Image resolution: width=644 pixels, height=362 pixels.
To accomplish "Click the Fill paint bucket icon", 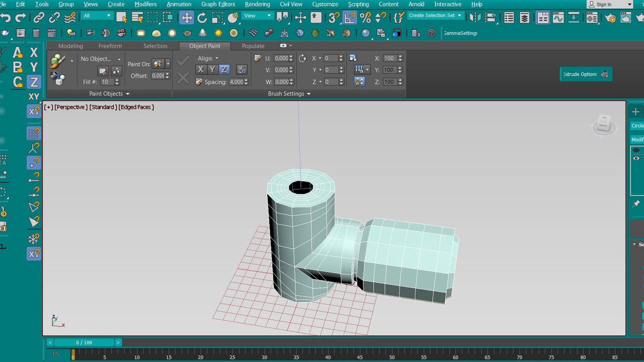I will (x=58, y=79).
